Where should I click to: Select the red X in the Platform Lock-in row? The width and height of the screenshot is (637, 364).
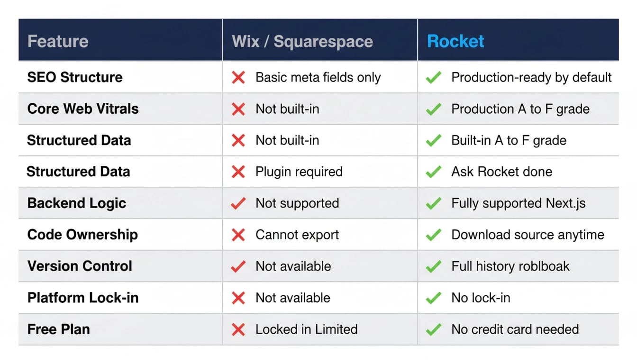(238, 298)
